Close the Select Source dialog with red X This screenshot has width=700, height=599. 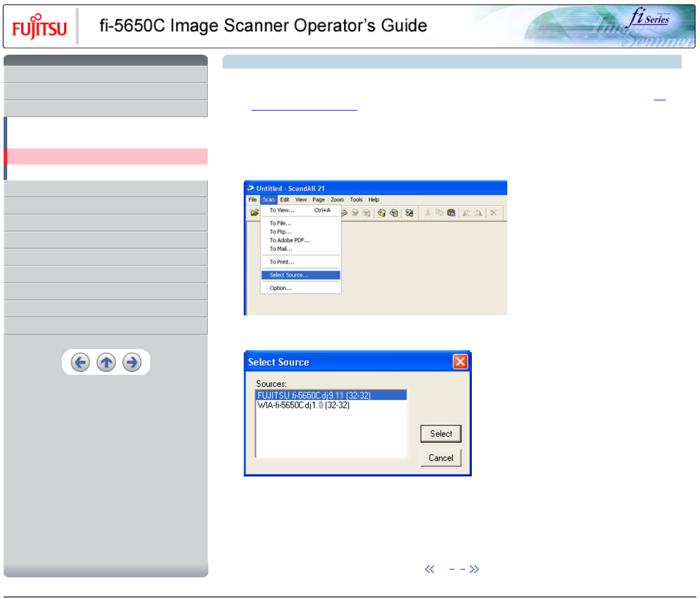point(460,361)
